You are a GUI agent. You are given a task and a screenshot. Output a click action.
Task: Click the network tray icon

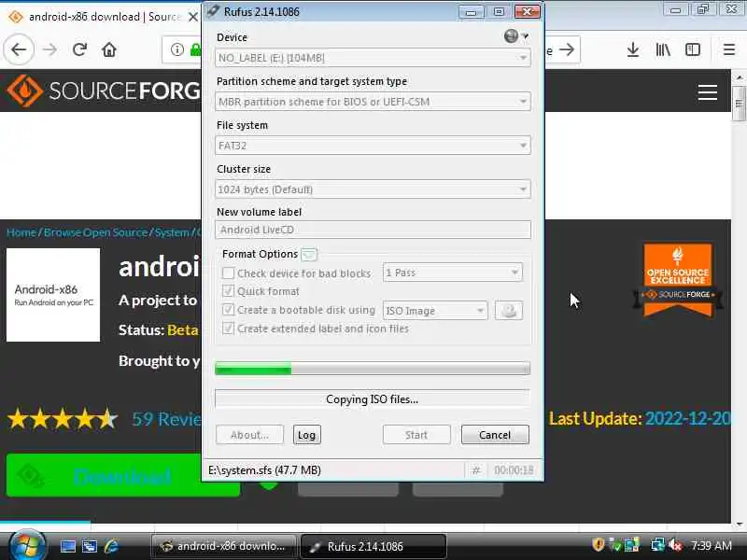click(658, 545)
